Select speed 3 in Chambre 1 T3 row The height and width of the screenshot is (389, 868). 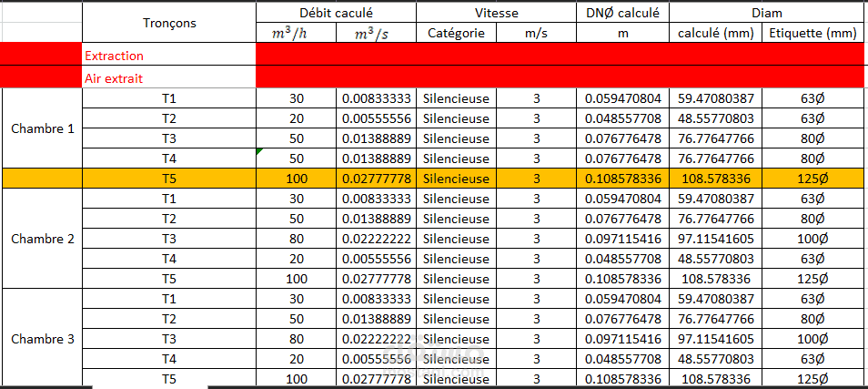tap(536, 138)
